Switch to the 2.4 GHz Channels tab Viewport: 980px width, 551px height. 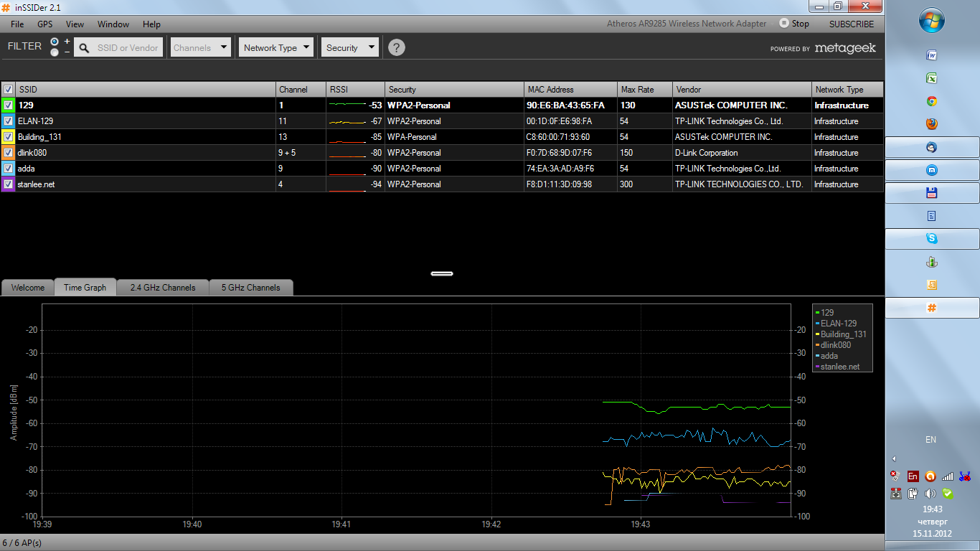pos(162,287)
